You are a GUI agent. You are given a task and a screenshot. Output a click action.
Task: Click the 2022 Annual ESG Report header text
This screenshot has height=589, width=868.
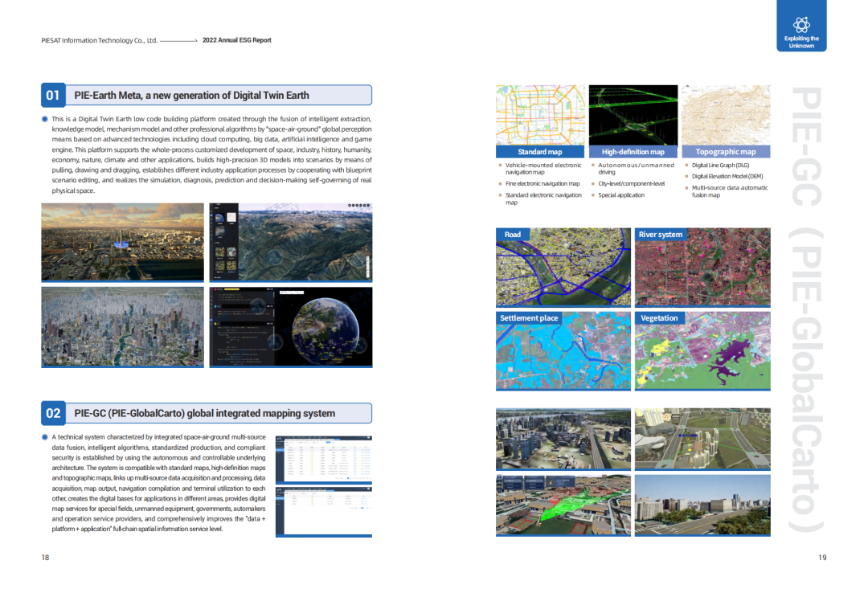[x=236, y=40]
